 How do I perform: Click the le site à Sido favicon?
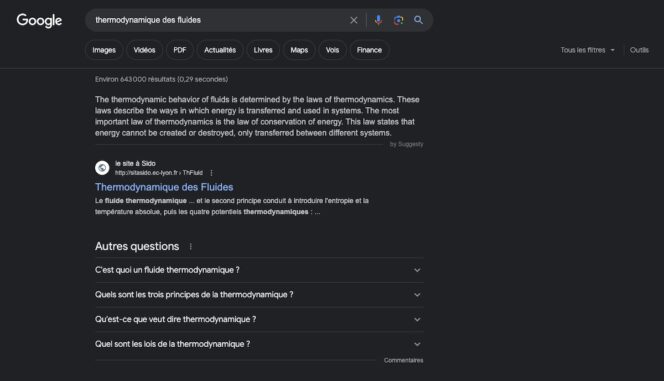tap(102, 168)
